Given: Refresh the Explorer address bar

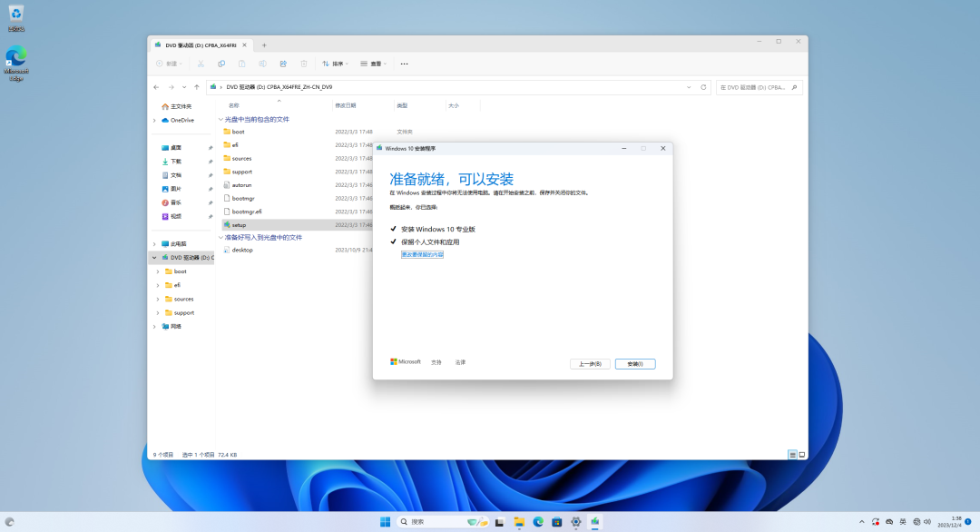Looking at the screenshot, I should [703, 87].
